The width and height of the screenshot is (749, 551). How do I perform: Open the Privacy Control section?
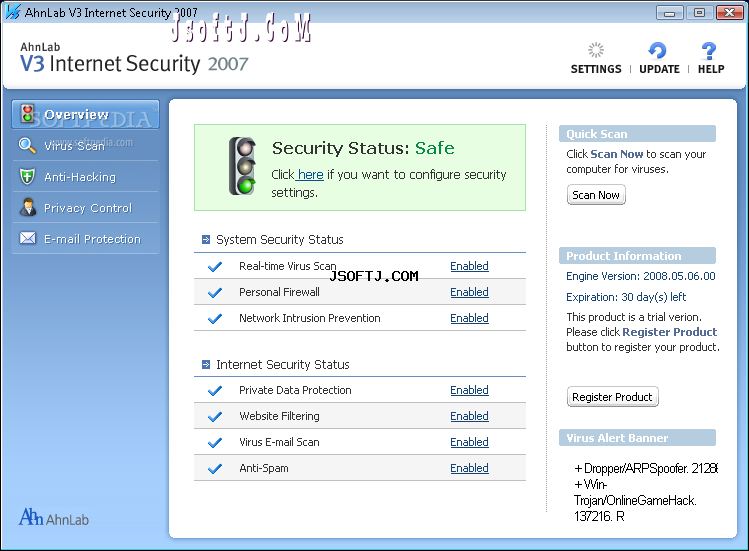click(x=86, y=208)
